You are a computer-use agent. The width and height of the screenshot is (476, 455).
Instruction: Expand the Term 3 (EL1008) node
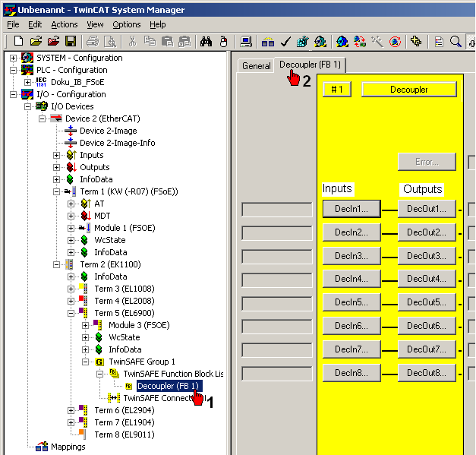coord(71,289)
